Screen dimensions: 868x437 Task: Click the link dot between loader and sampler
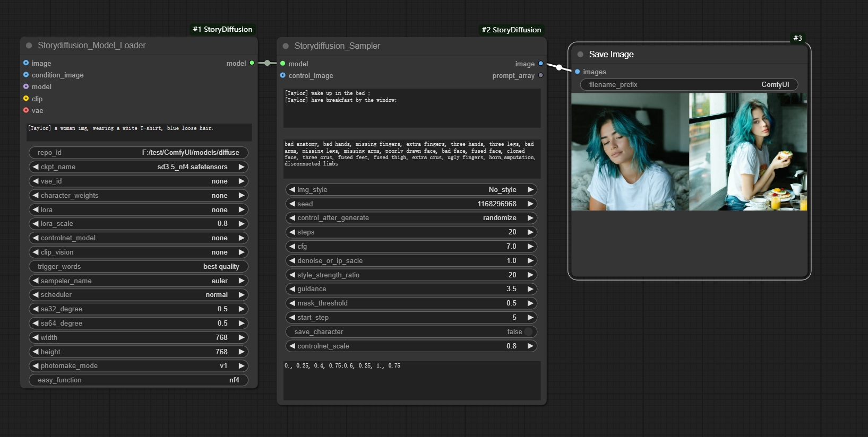click(x=268, y=63)
